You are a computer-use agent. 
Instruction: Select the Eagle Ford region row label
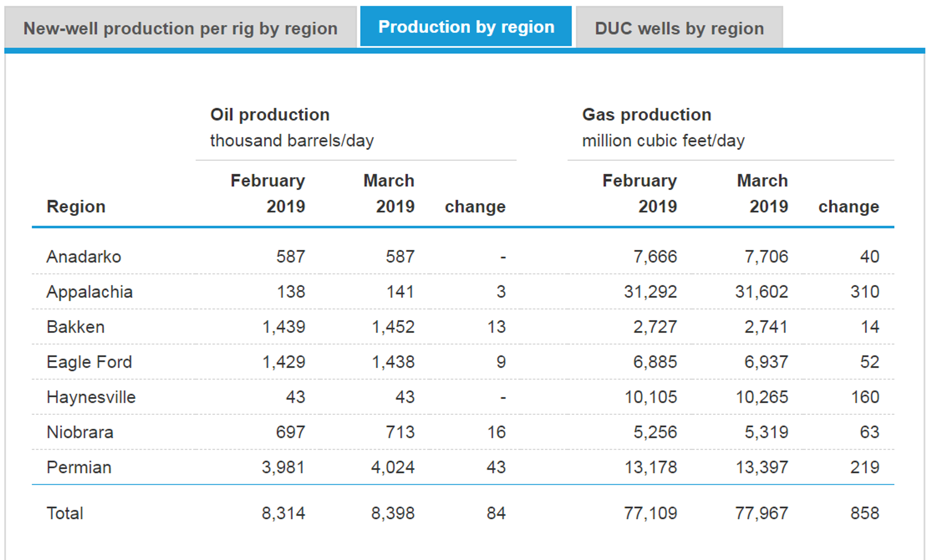click(x=89, y=362)
